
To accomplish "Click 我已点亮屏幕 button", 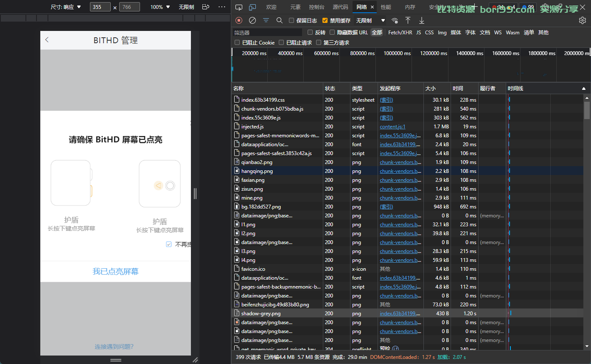I will tap(115, 272).
